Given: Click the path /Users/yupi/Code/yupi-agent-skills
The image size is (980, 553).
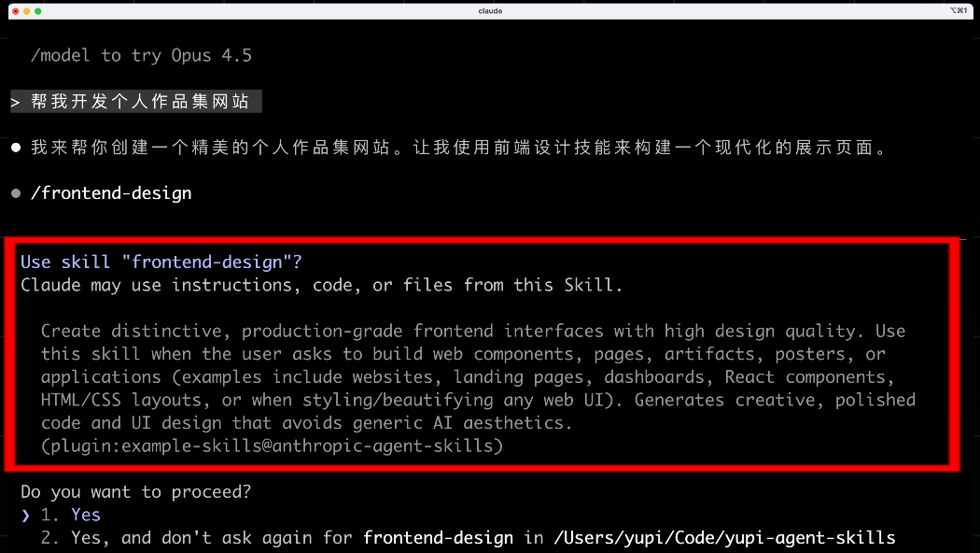Looking at the screenshot, I should coord(724,538).
